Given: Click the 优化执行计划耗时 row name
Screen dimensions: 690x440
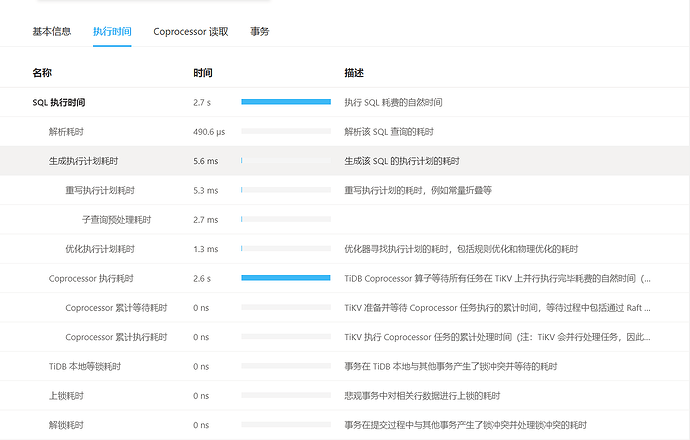Looking at the screenshot, I should [100, 249].
